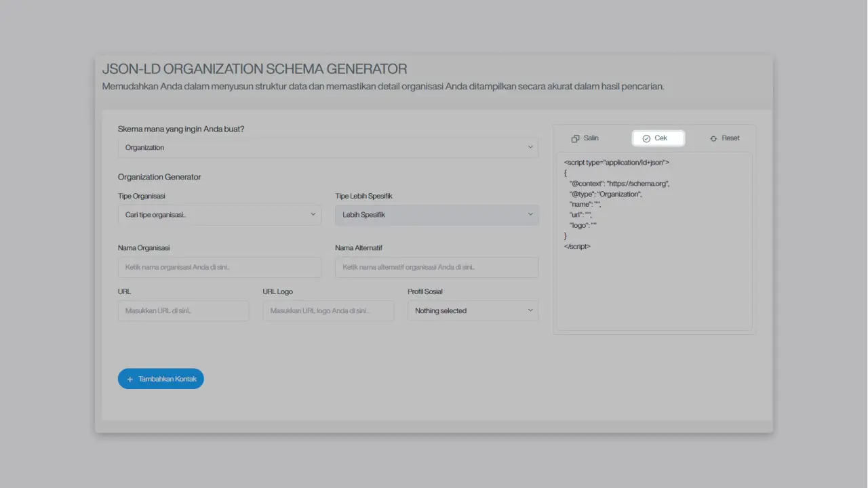Click into the URL Logo input field
The width and height of the screenshot is (868, 488).
coord(328,310)
